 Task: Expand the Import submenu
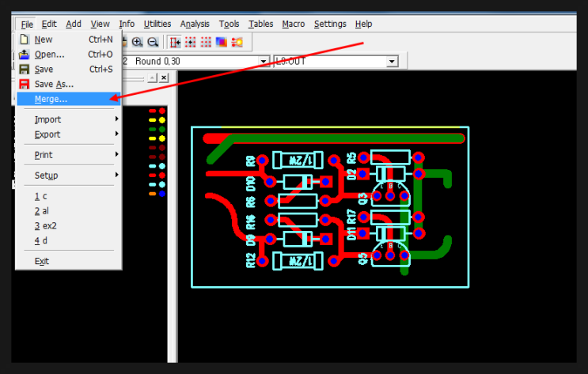click(x=47, y=119)
